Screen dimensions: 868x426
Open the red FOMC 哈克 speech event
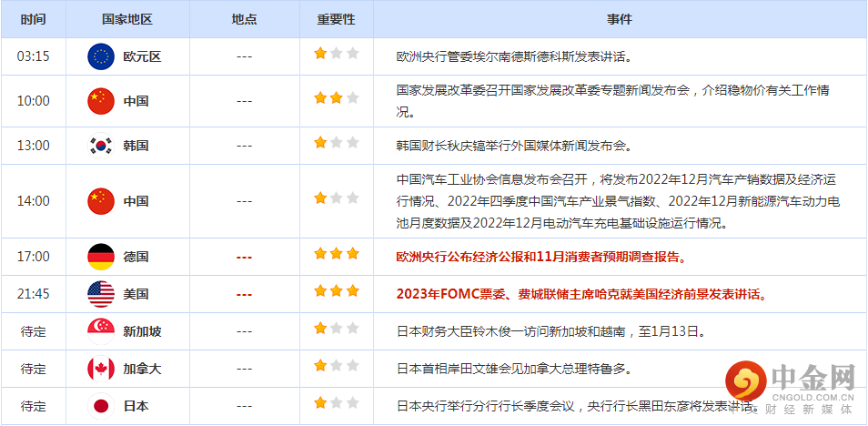[580, 294]
